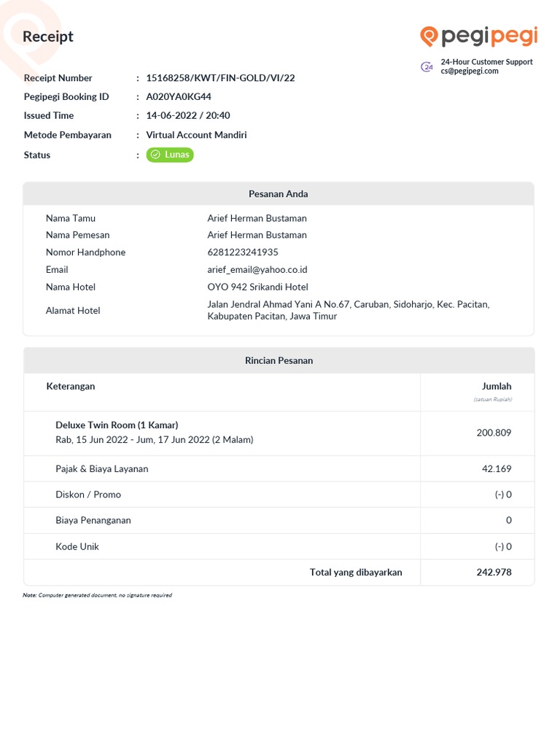Select the Receipt heading
560x747 pixels.
(x=48, y=36)
